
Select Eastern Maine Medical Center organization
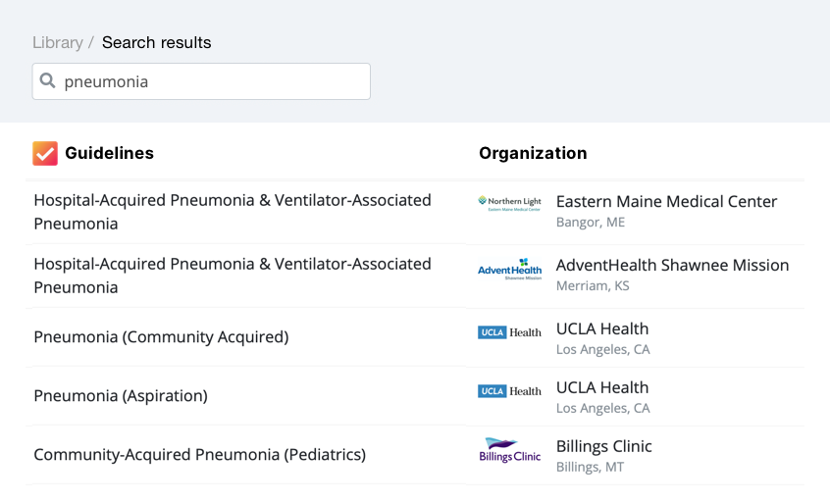click(666, 202)
